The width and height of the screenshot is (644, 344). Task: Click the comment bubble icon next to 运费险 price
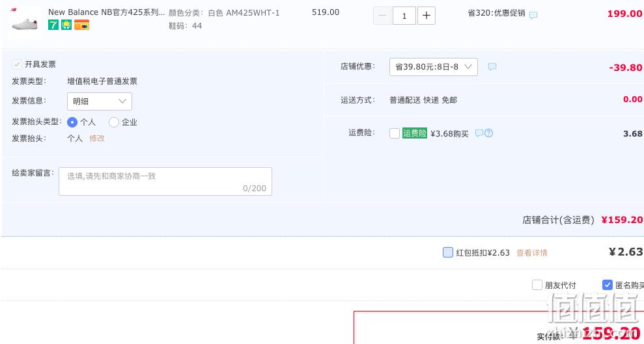(479, 133)
